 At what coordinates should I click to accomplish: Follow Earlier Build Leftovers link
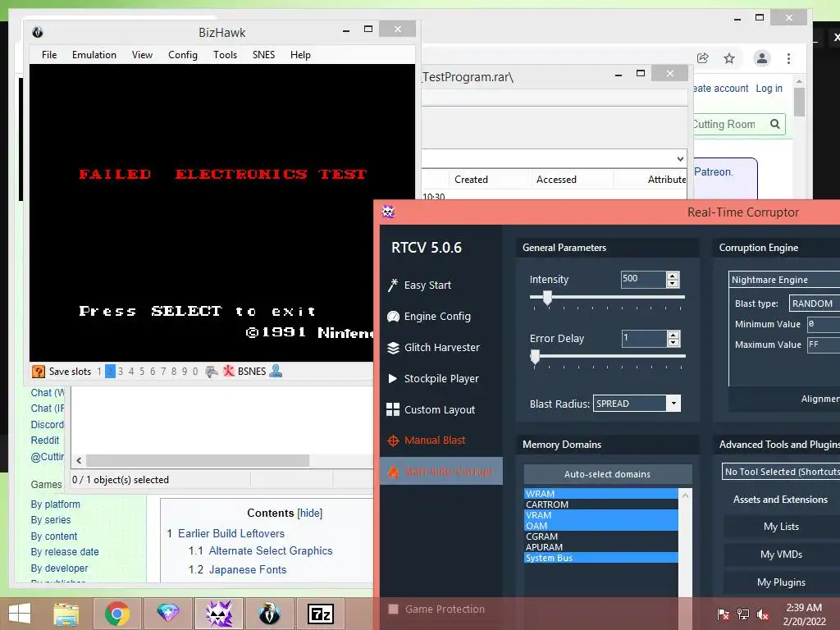point(231,533)
